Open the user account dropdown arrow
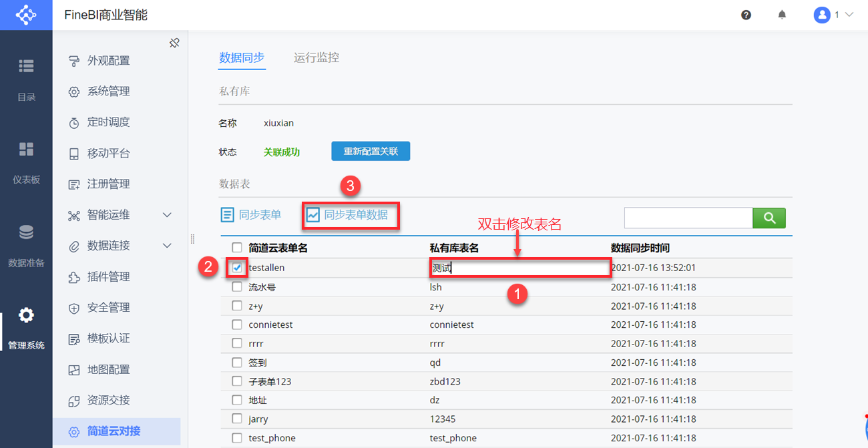Viewport: 868px width, 448px height. (x=849, y=15)
